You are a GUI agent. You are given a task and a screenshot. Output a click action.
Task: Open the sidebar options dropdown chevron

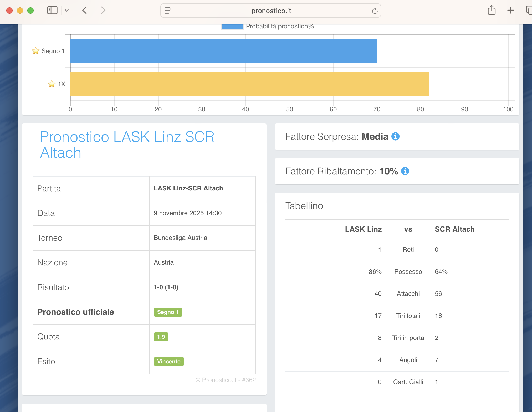coord(67,11)
